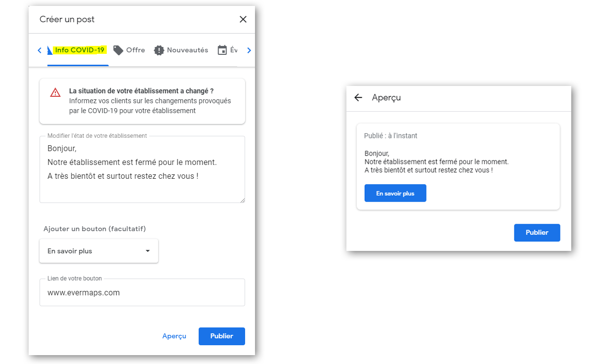Image resolution: width=593 pixels, height=364 pixels.
Task: Click the dropdown arrow beside En savoir plus
Action: 147,251
